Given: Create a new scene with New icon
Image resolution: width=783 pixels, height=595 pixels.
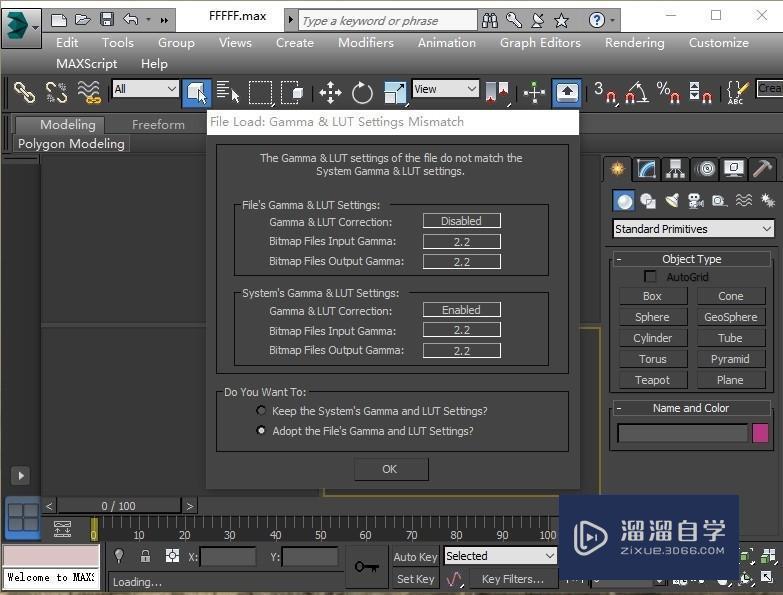Looking at the screenshot, I should tap(59, 20).
